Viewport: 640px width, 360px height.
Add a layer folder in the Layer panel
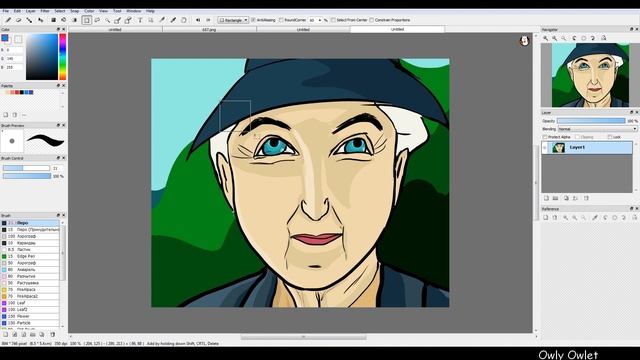click(x=556, y=198)
